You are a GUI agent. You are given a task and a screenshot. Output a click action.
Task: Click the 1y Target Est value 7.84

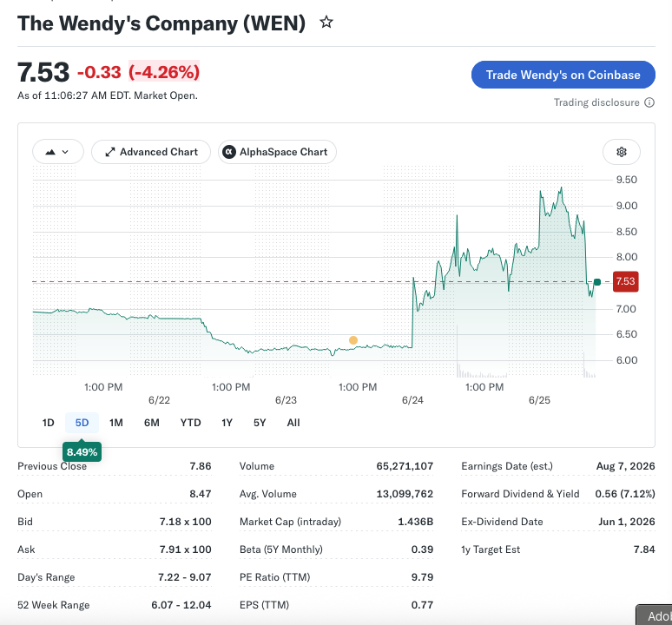[x=644, y=549]
